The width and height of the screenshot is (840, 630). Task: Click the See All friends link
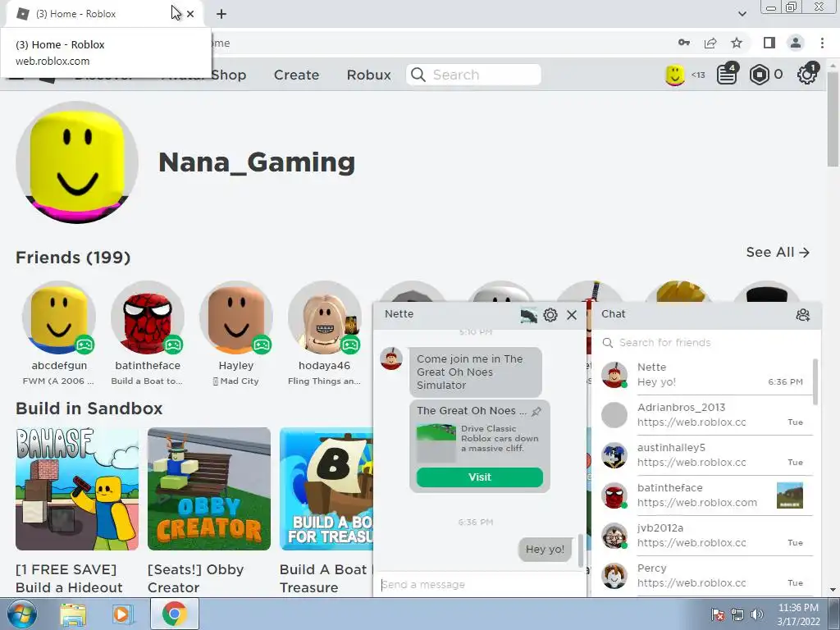click(778, 253)
